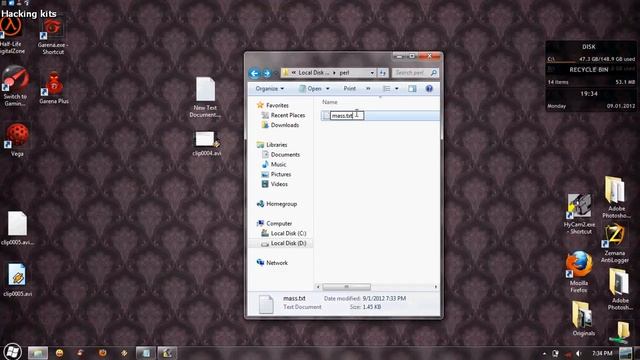Open the Videos library

pos(279,184)
